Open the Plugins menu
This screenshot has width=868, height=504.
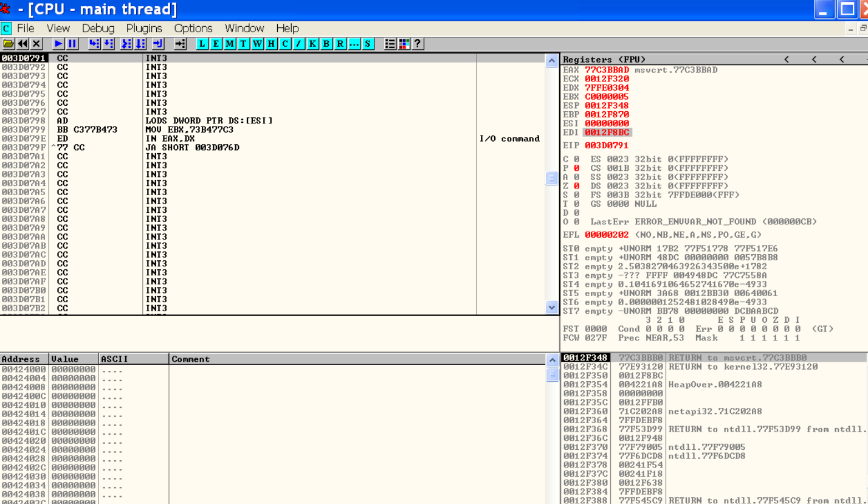pos(144,29)
